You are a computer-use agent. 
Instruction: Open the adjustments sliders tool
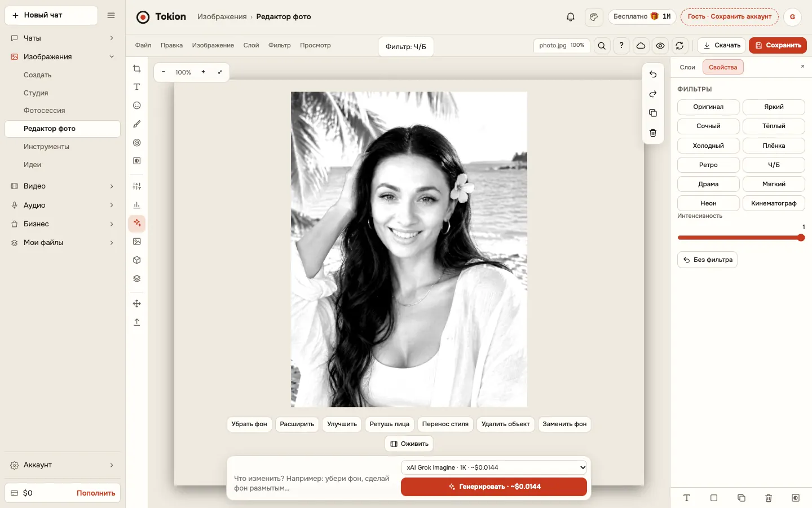pos(136,186)
